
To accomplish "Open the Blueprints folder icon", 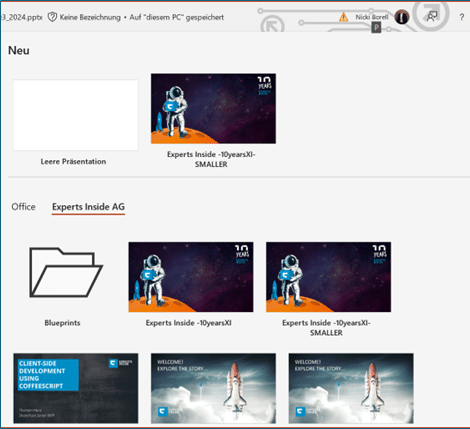I will coord(66,272).
